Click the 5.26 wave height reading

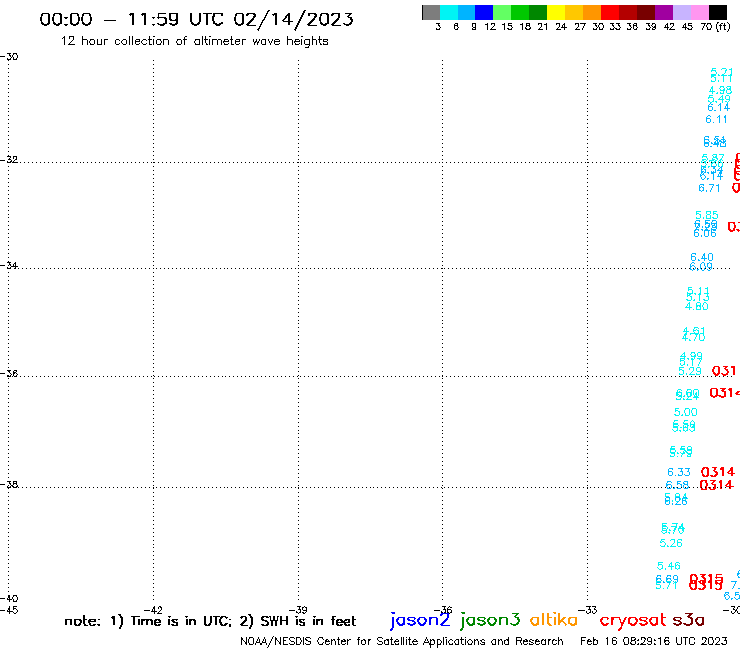[671, 543]
